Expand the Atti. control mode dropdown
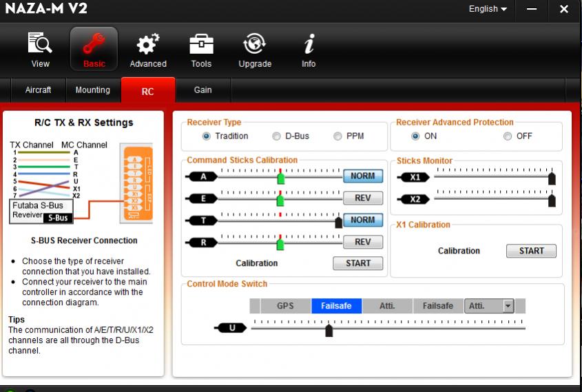Viewport: 582px width, 392px height. (x=508, y=306)
